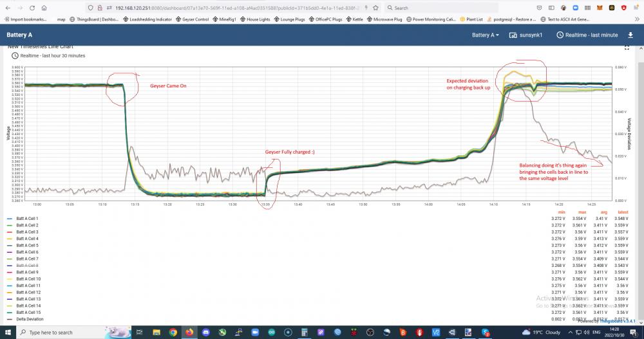Open the Plant List bookmark
This screenshot has width=644, height=339.
tap(471, 19)
